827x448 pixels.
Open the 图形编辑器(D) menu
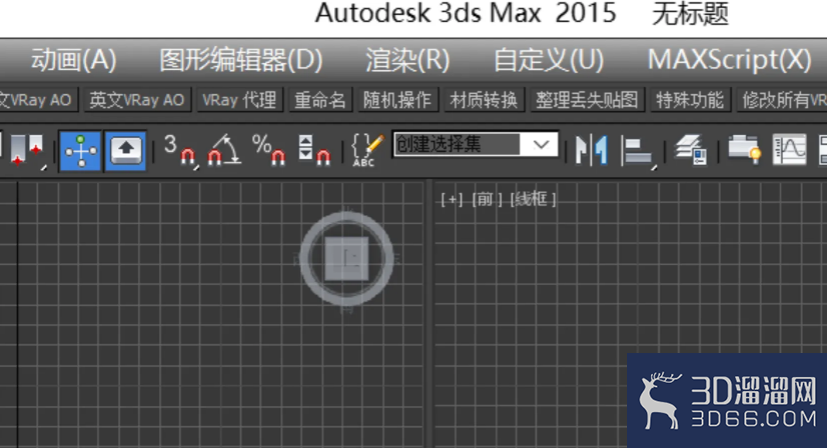tap(241, 60)
